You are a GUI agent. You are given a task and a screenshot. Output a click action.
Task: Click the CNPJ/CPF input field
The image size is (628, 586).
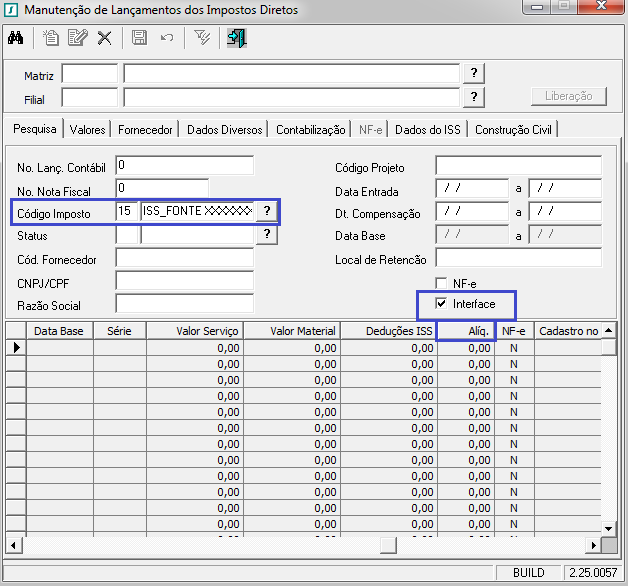[184, 281]
